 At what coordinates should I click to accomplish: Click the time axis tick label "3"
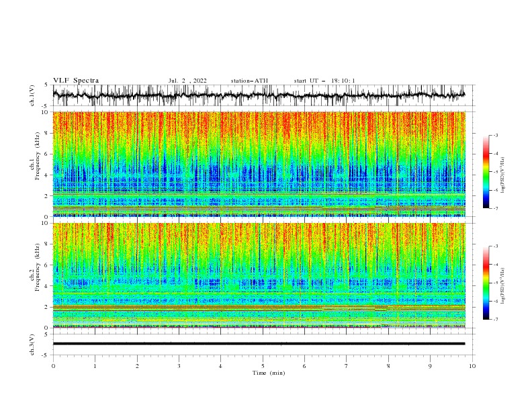pos(179,366)
